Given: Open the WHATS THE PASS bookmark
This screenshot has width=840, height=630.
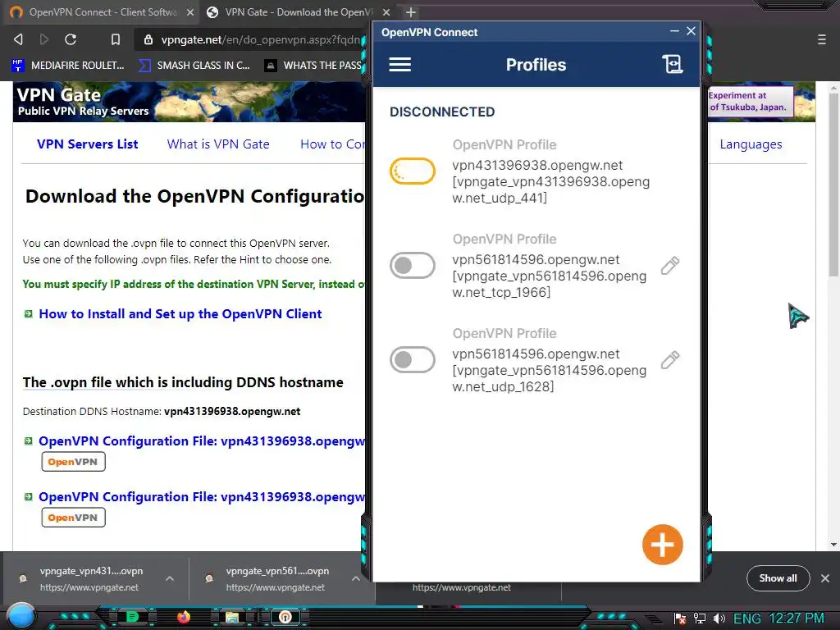Looking at the screenshot, I should coord(313,66).
